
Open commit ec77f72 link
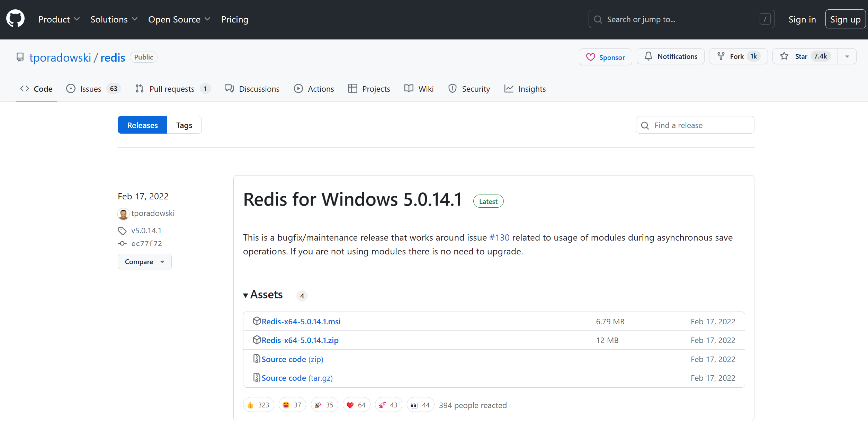[x=146, y=243]
